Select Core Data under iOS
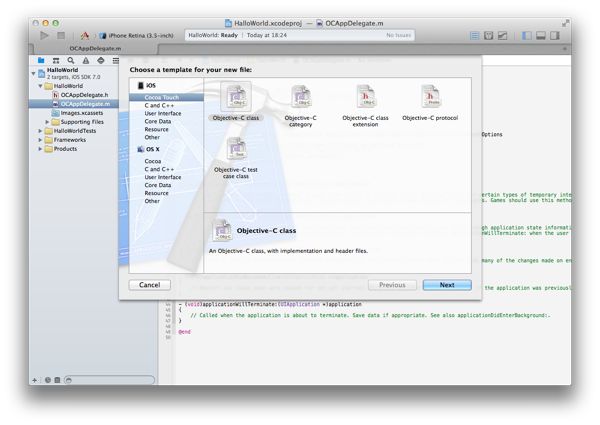600x425 pixels. (x=158, y=121)
